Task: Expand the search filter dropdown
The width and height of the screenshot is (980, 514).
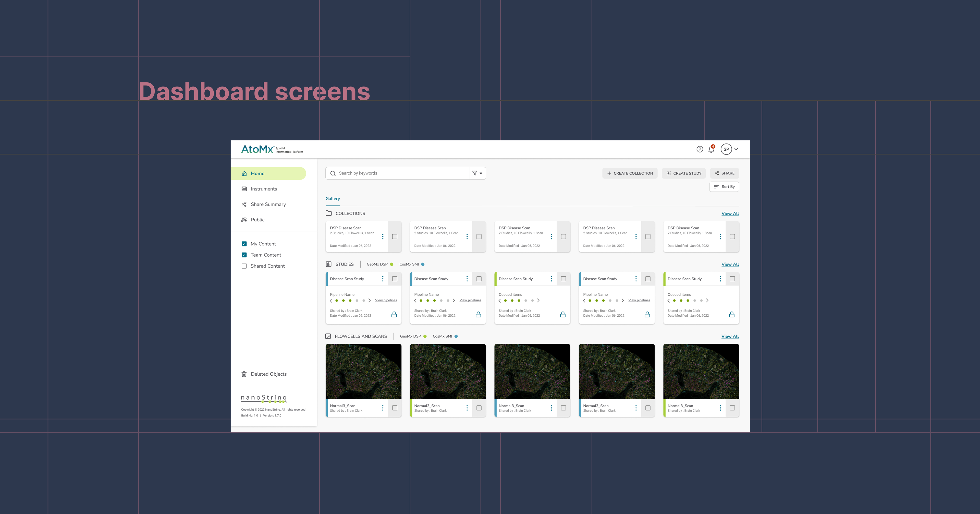Action: coord(477,173)
